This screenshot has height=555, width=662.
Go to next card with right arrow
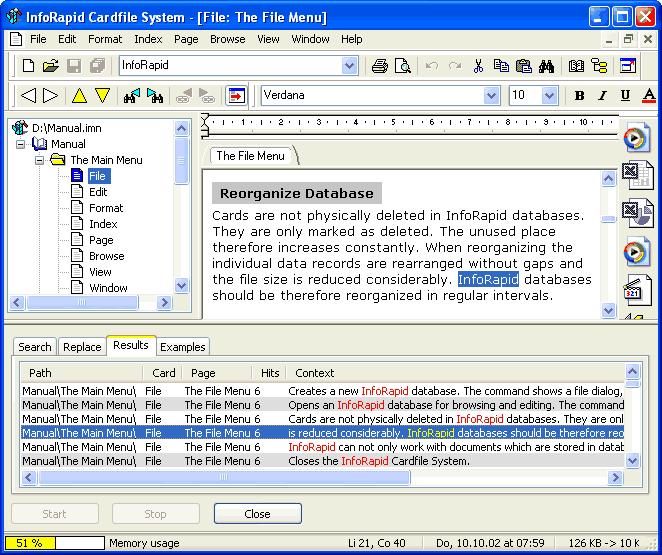51,95
